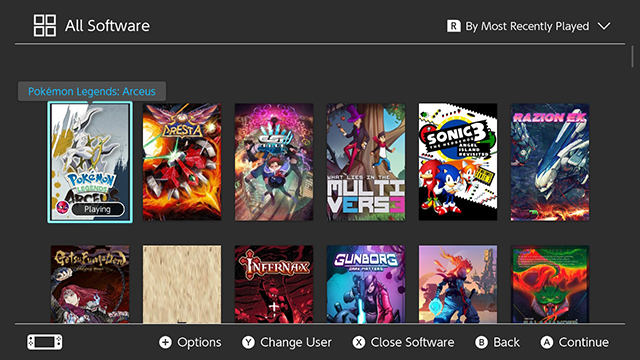This screenshot has height=360, width=640.
Task: Open the Gunborg Dark Matters tile
Action: tap(366, 284)
